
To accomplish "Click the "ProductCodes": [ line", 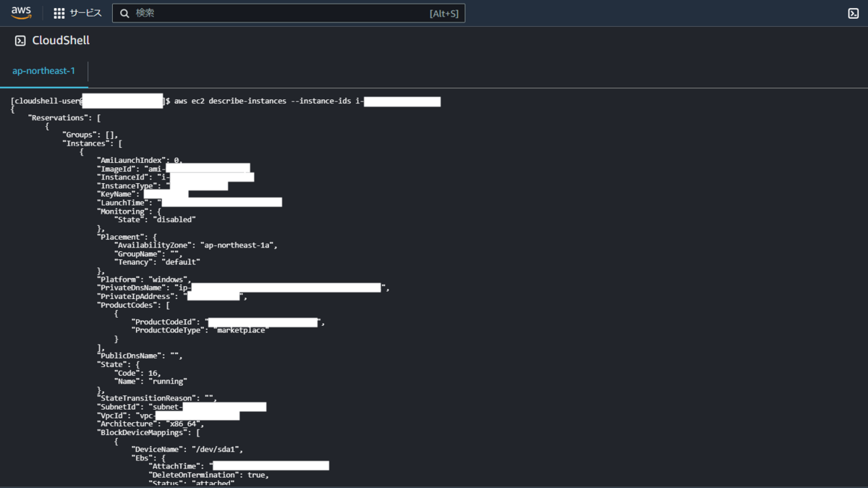I will point(133,305).
